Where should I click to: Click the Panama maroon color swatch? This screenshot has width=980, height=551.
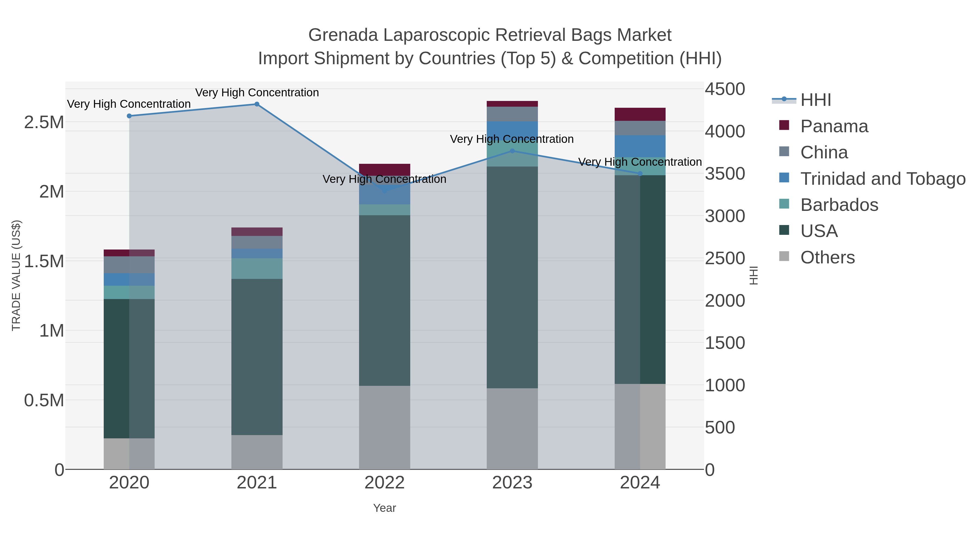(784, 125)
